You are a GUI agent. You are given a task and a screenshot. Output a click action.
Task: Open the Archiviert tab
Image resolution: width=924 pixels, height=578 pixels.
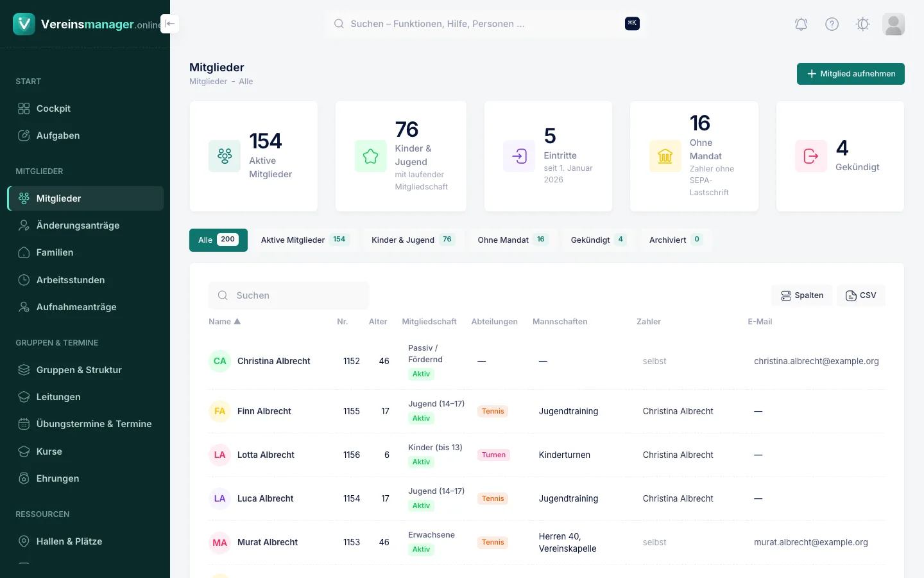(x=676, y=240)
